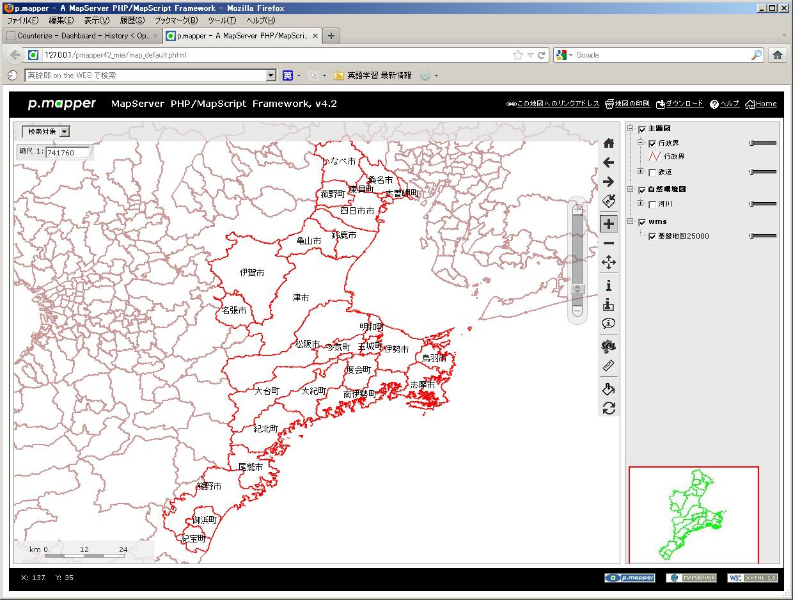Uncheck the 行政界 layer checkbox
This screenshot has width=793, height=600.
653,143
